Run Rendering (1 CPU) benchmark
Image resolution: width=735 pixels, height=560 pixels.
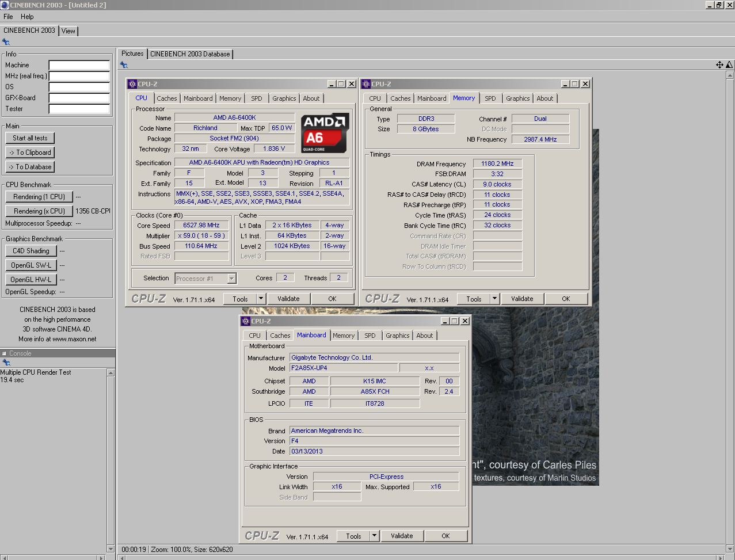pyautogui.click(x=39, y=197)
